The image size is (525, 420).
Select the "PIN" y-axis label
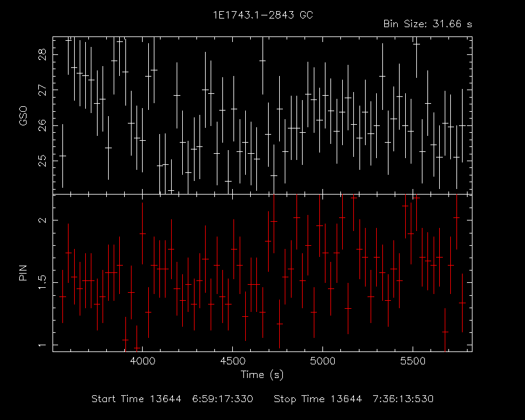pos(23,272)
